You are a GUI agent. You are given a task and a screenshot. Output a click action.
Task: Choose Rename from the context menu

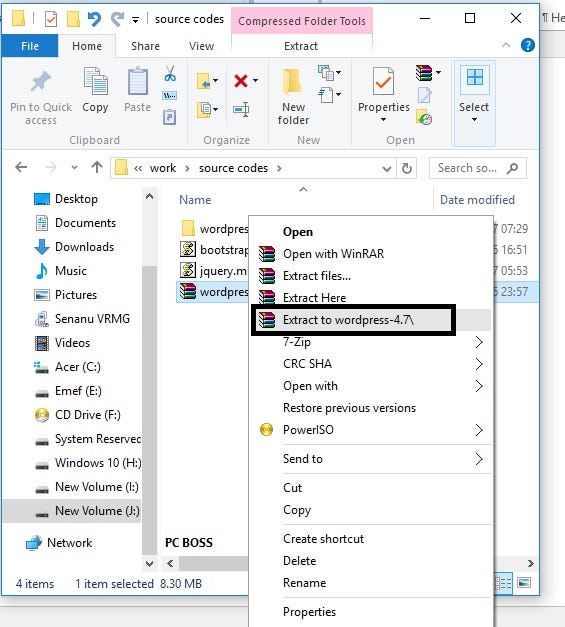click(x=370, y=583)
